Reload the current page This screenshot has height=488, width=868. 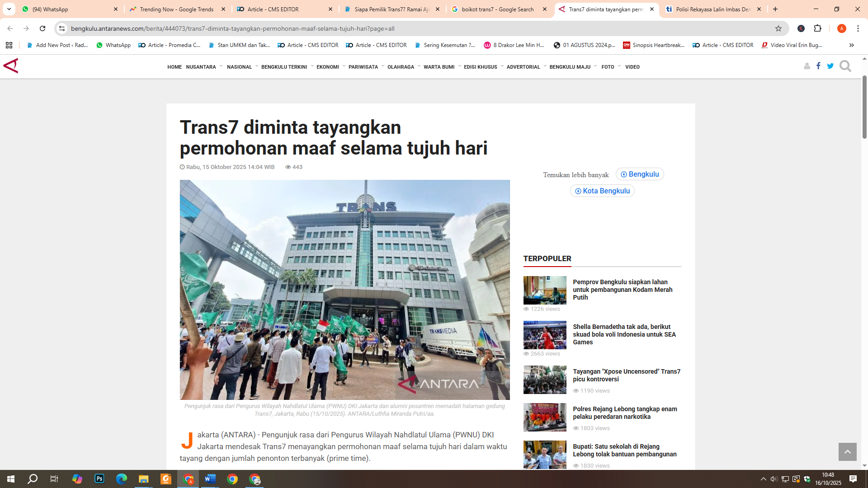click(42, 28)
